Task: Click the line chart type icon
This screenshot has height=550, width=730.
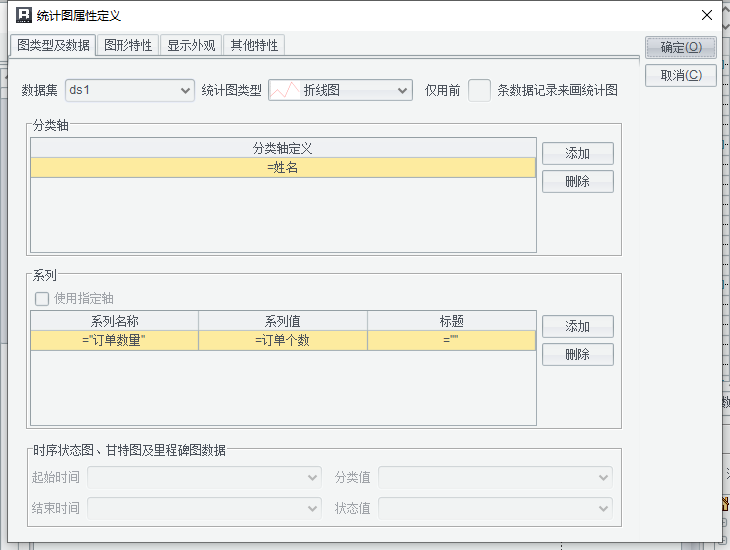Action: coord(285,90)
